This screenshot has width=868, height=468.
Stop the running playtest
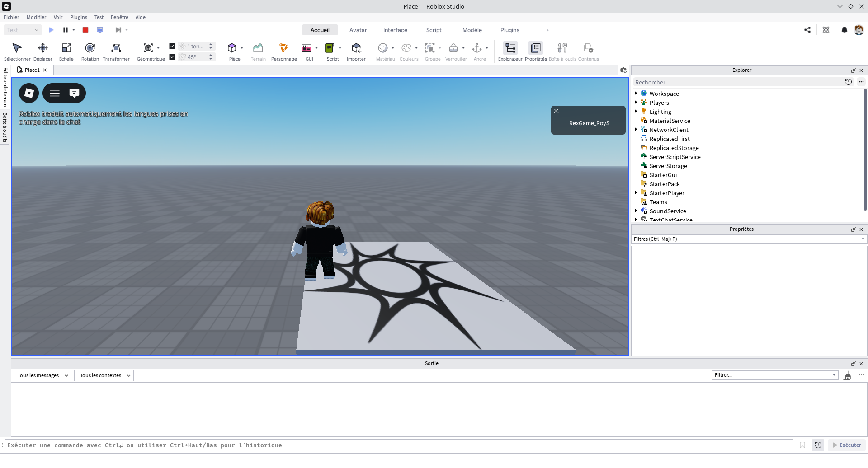[x=85, y=30]
